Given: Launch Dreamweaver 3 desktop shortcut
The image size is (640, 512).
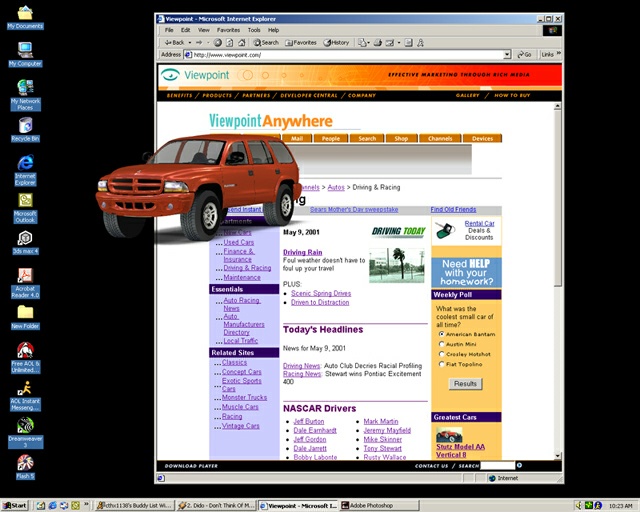Looking at the screenshot, I should (x=25, y=432).
